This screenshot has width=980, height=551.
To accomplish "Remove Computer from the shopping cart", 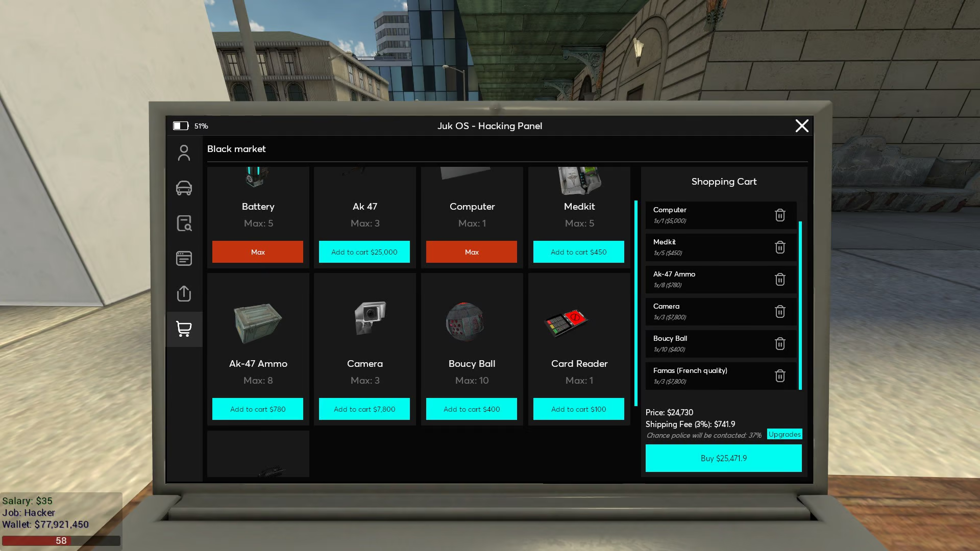I will [780, 215].
